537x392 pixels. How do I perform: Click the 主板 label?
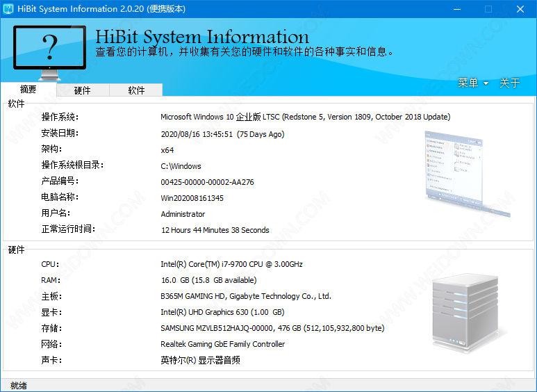[51, 296]
